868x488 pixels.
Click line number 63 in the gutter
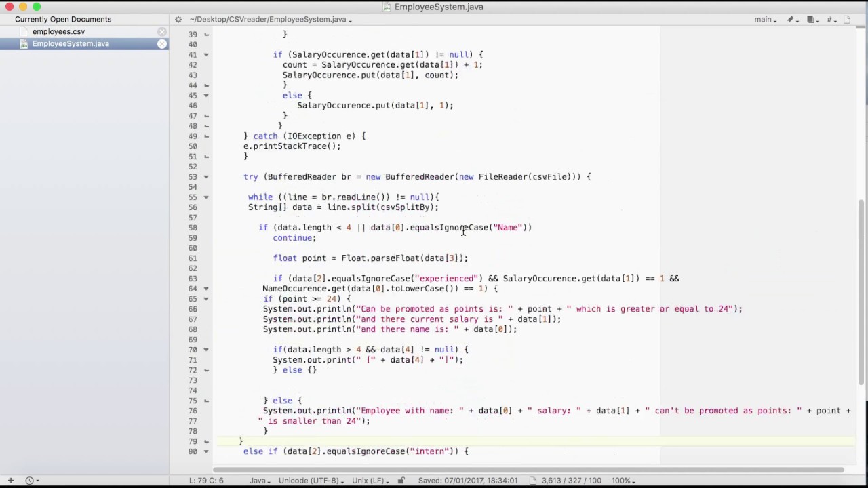pos(193,279)
